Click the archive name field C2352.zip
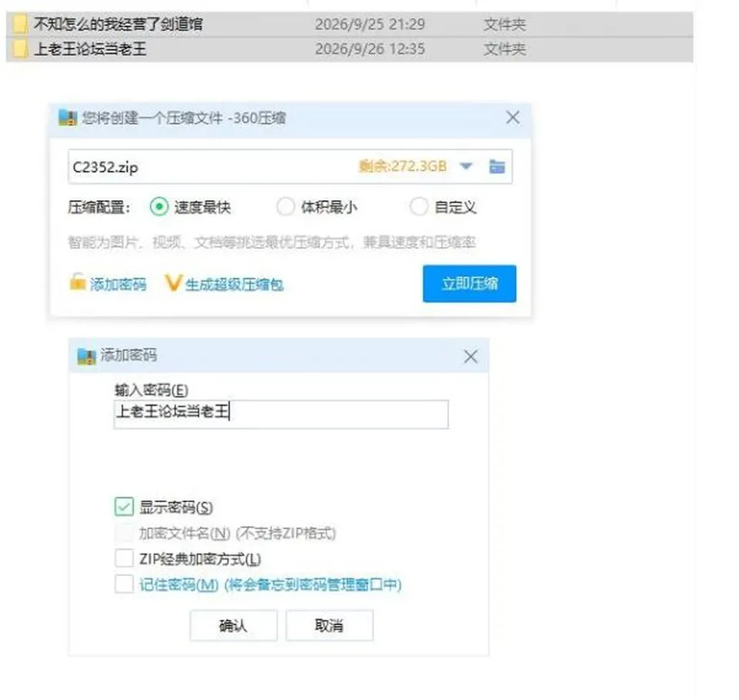 290,167
